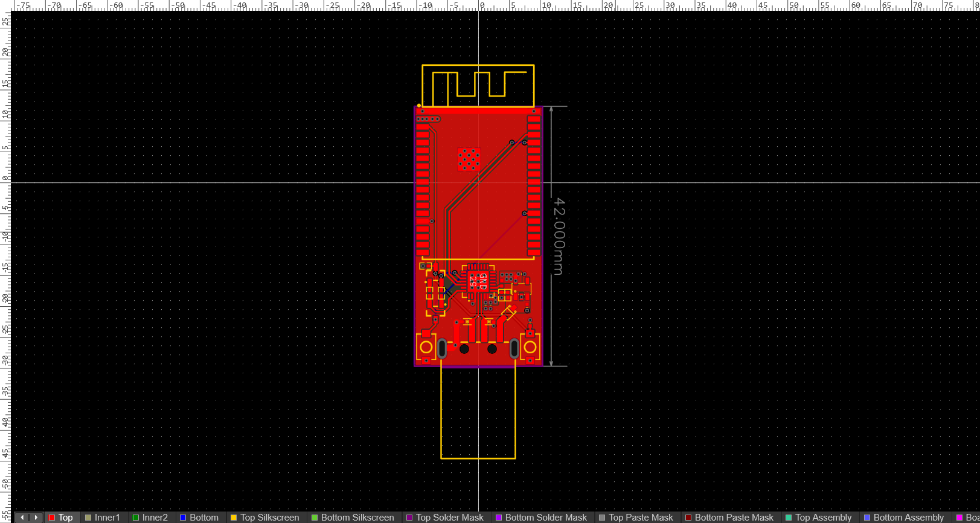Image resolution: width=980 pixels, height=523 pixels.
Task: Open the Bottom Paste Mask tab
Action: [x=734, y=518]
